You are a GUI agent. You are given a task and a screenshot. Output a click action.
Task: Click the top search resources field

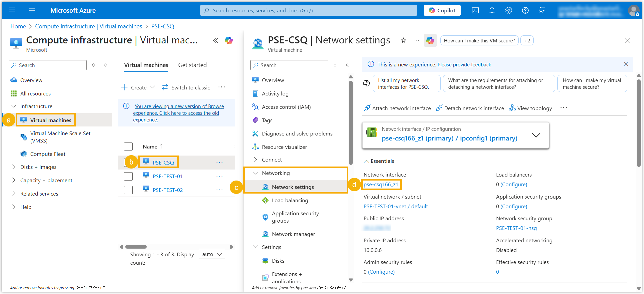pos(308,10)
